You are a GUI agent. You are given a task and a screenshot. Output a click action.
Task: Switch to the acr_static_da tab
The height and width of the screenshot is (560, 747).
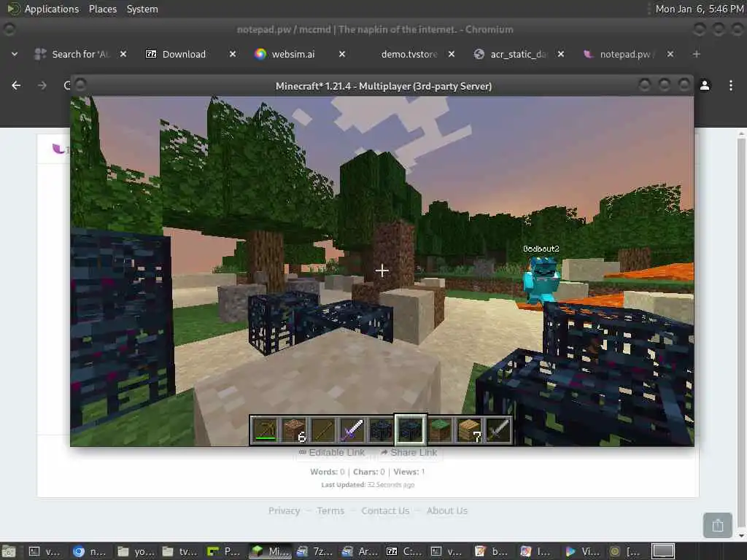click(x=519, y=54)
